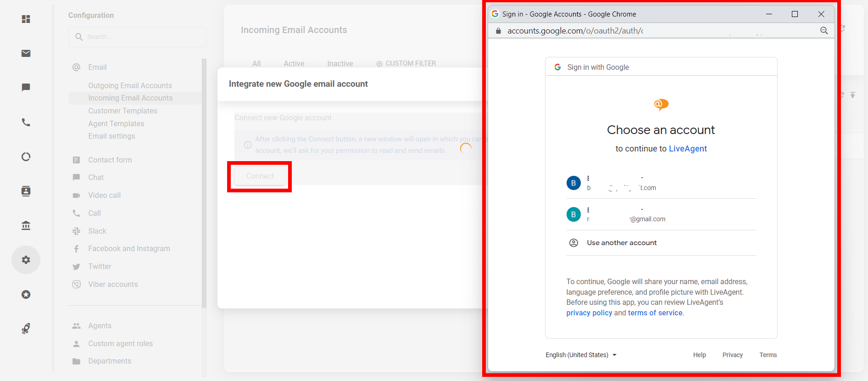The height and width of the screenshot is (381, 868).
Task: Open the Reports circle icon in sidebar
Action: [x=26, y=157]
